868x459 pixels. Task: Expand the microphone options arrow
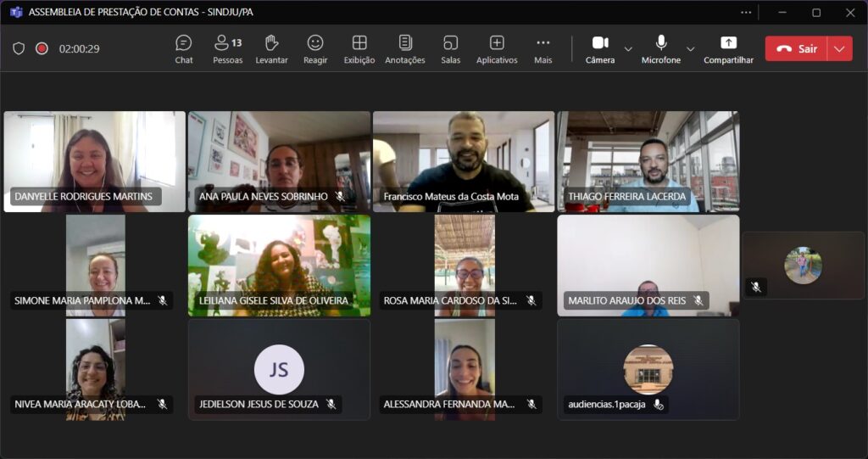click(690, 49)
